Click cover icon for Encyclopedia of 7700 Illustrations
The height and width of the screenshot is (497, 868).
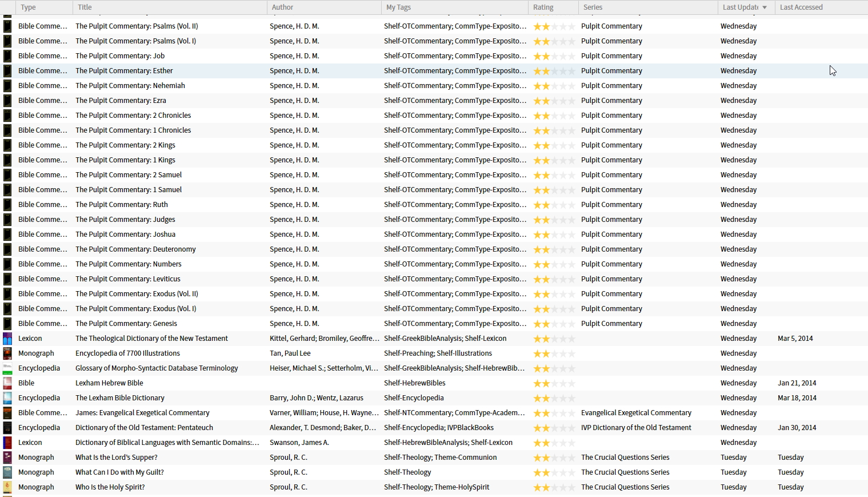7,353
